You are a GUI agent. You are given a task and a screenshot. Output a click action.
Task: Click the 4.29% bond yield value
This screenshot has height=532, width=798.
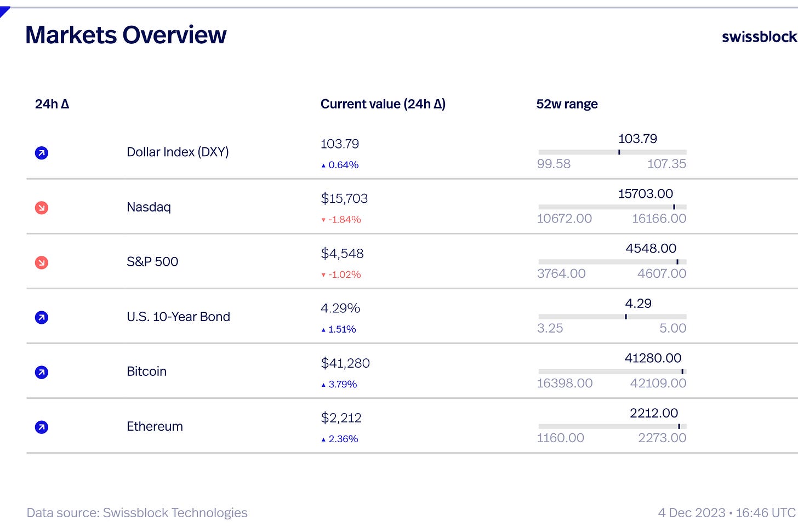340,308
